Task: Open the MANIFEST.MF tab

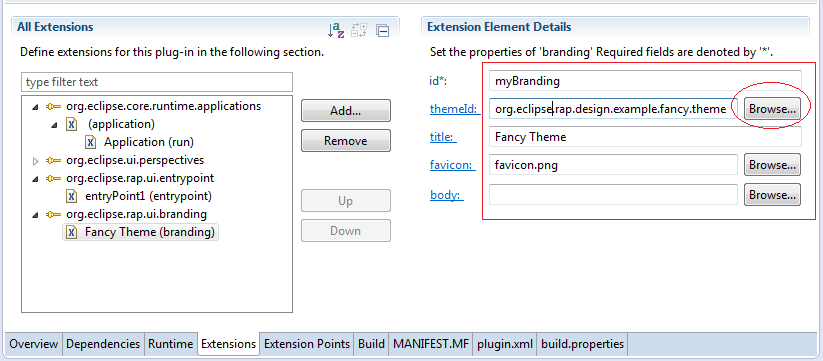Action: click(430, 344)
